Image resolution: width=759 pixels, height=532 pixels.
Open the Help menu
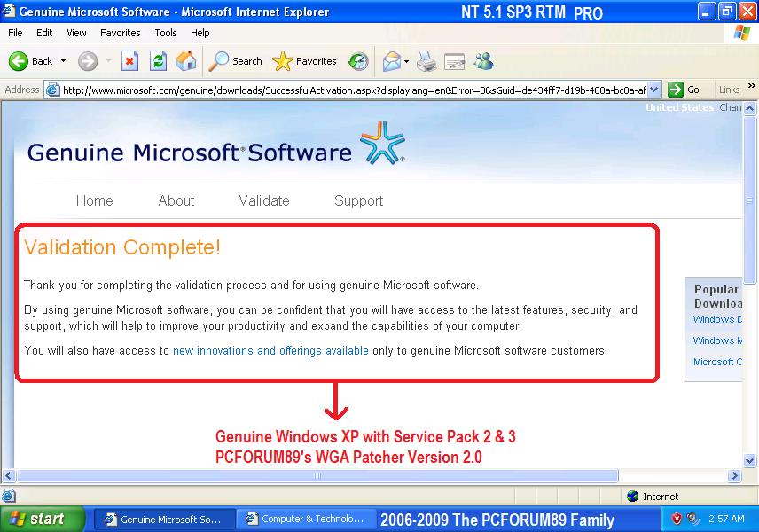tap(200, 33)
